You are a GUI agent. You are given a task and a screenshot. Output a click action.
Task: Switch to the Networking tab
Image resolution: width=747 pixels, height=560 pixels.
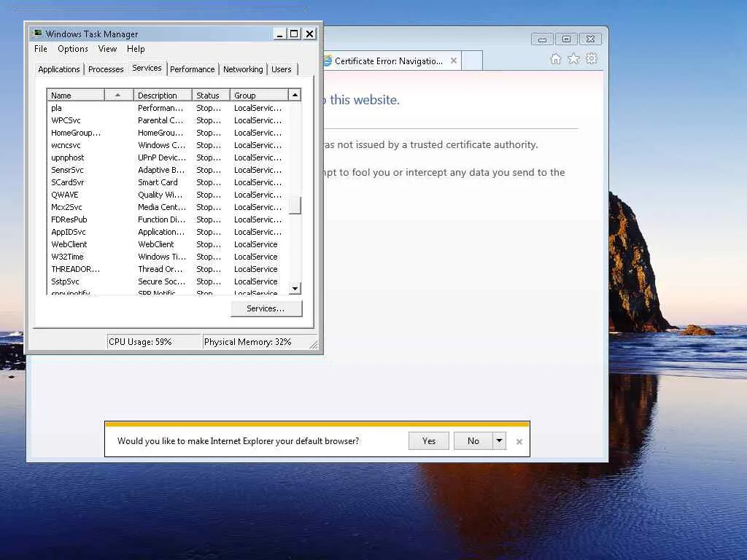[243, 69]
